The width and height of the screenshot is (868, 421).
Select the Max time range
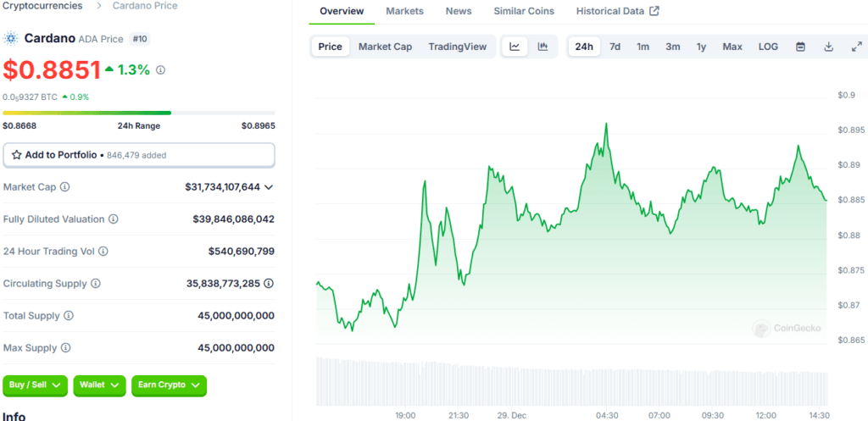732,47
